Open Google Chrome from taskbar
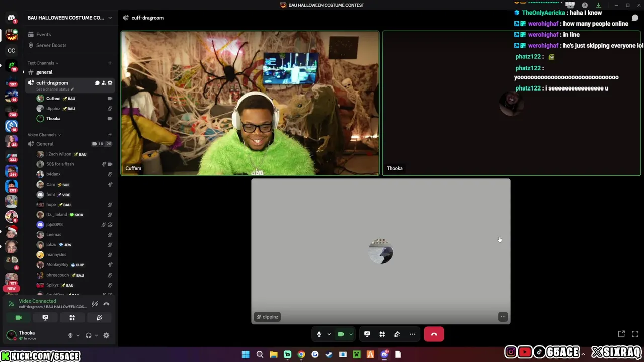Viewport: 644px width, 362px height. 301,355
